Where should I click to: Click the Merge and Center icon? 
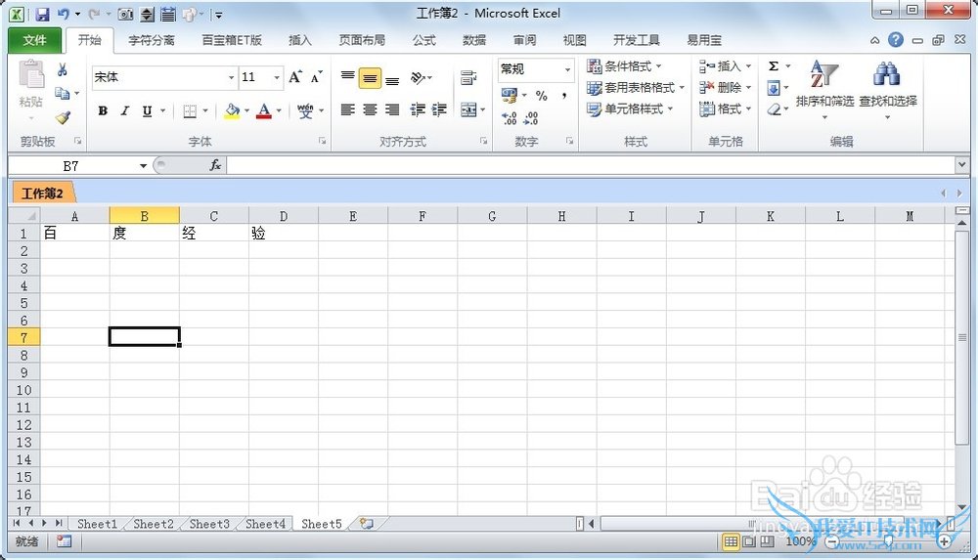[x=468, y=110]
